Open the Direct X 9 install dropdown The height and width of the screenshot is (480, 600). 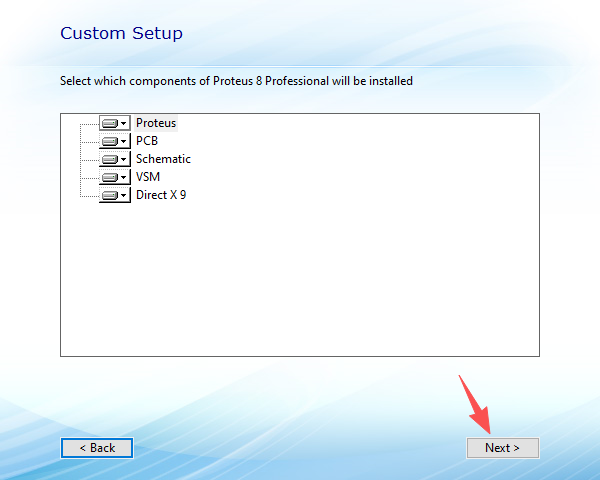click(x=115, y=195)
